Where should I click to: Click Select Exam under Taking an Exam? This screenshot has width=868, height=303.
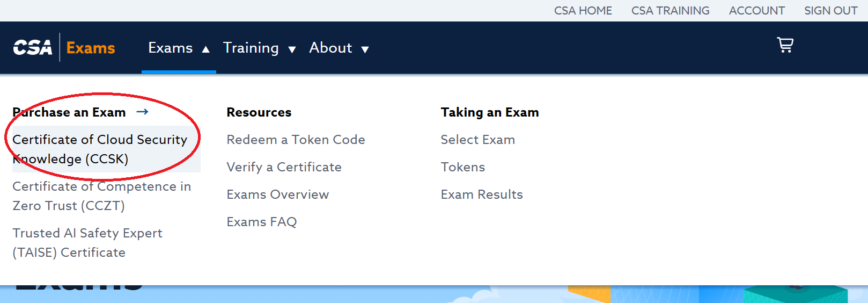477,140
